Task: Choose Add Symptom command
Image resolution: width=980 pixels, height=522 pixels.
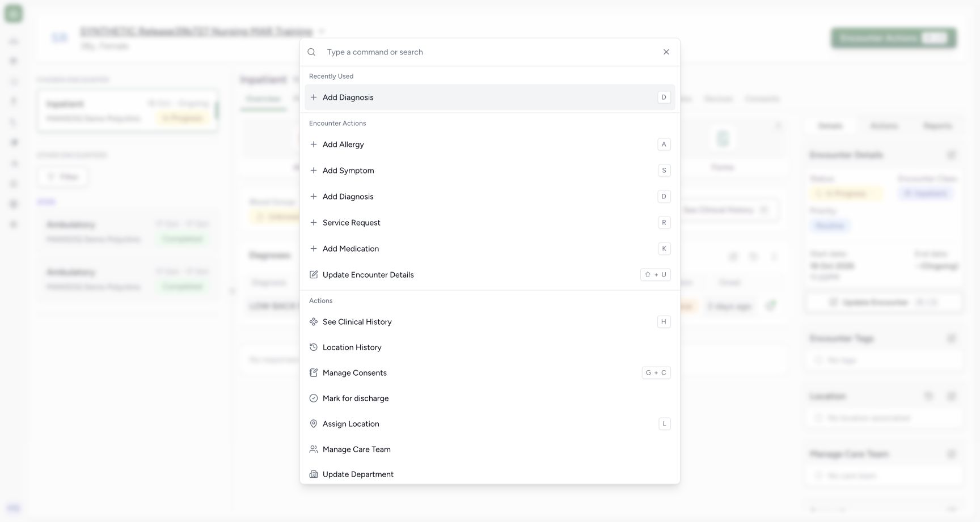Action: tap(490, 171)
